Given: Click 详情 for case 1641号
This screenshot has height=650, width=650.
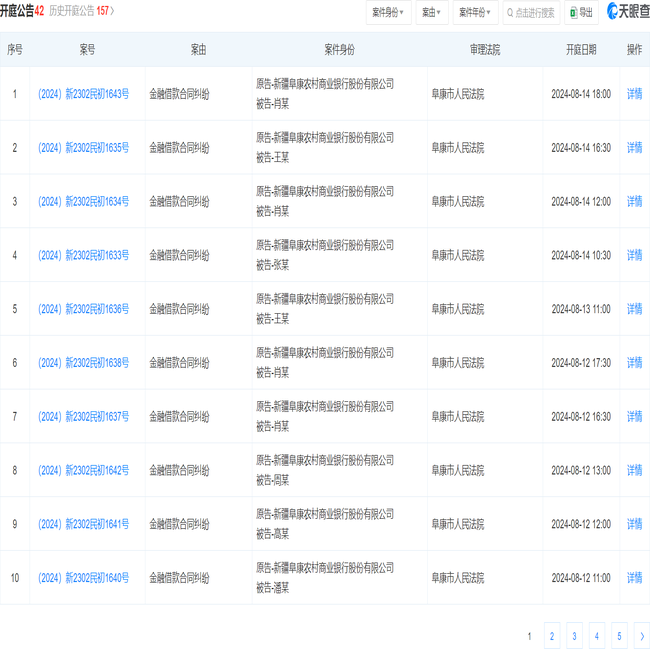Looking at the screenshot, I should [x=634, y=524].
